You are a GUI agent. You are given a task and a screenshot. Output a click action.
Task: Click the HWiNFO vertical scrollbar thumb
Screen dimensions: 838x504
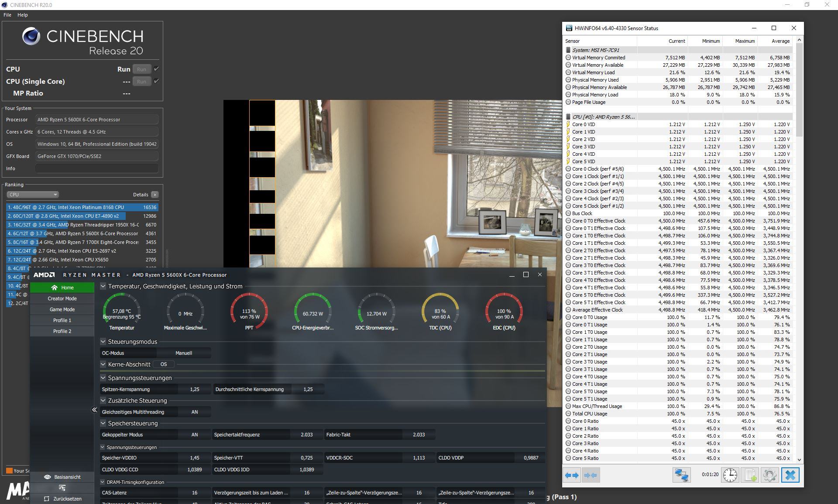click(799, 89)
